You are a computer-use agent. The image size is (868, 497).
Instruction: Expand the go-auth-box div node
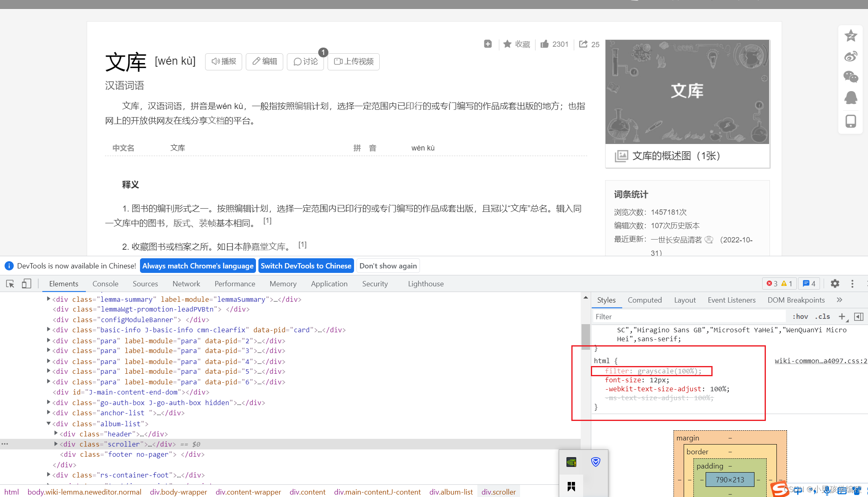tap(48, 402)
